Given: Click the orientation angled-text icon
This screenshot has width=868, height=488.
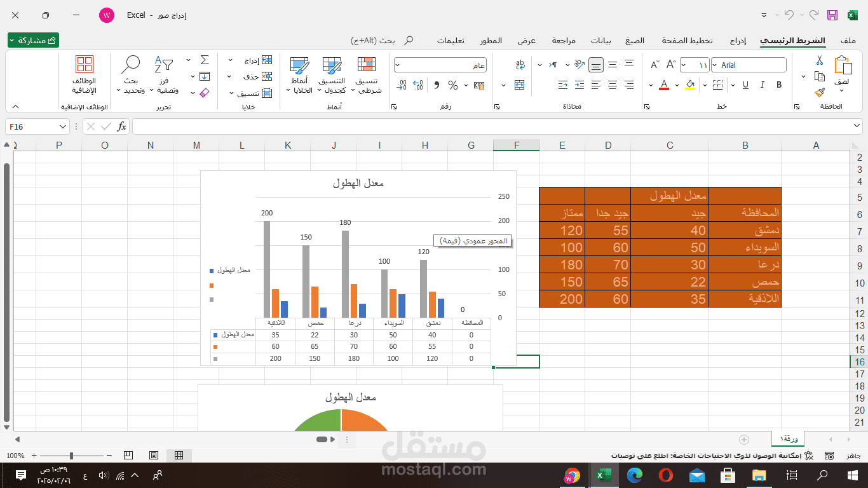Looking at the screenshot, I should (x=579, y=65).
